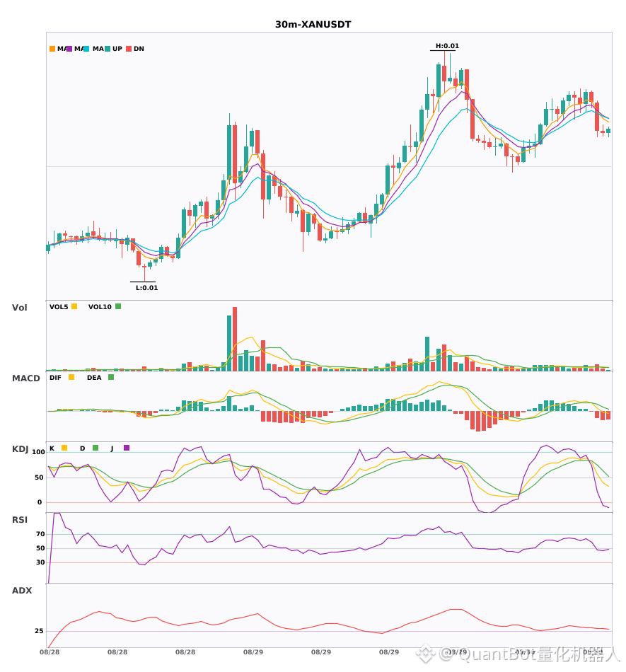Click the 70 value on RSI axis
Viewport: 626px width, 672px height.
pyautogui.click(x=41, y=534)
